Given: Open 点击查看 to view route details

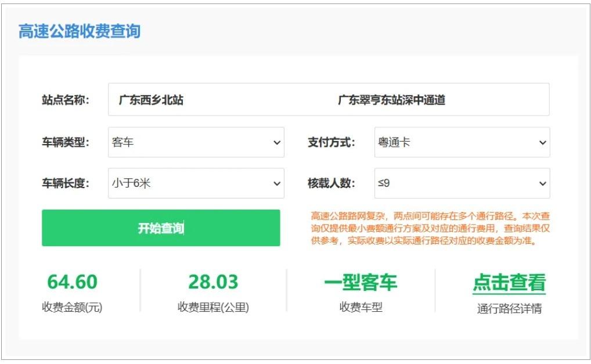Looking at the screenshot, I should (x=510, y=283).
